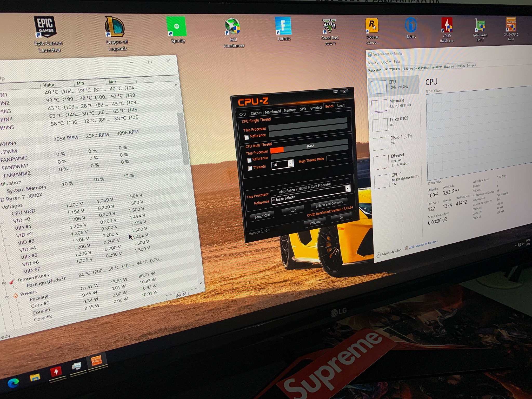The height and width of the screenshot is (399, 532).
Task: Click the Stop button in CPU-Z
Action: click(x=293, y=211)
